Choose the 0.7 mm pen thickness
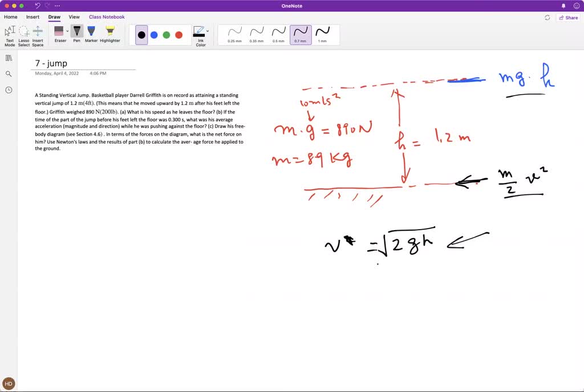 tap(301, 35)
